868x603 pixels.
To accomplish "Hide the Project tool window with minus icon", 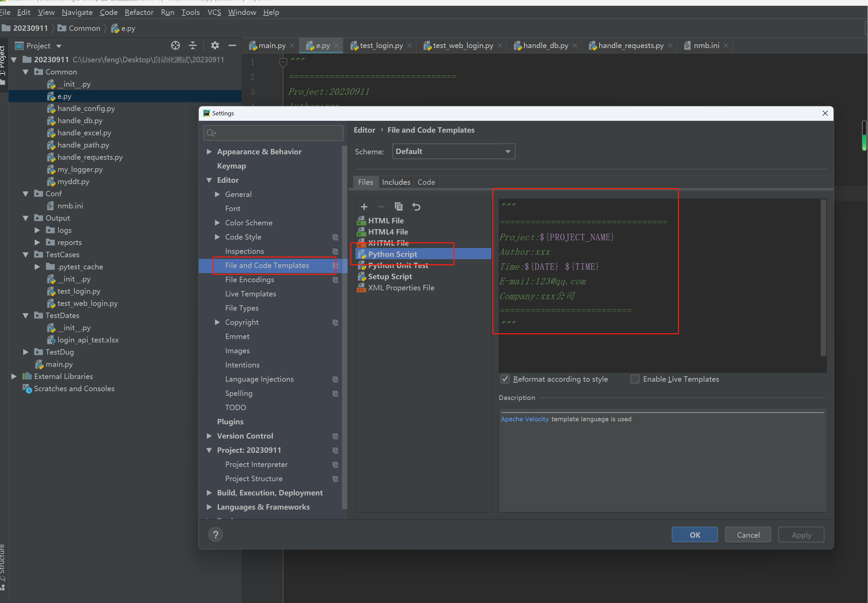I will 232,46.
